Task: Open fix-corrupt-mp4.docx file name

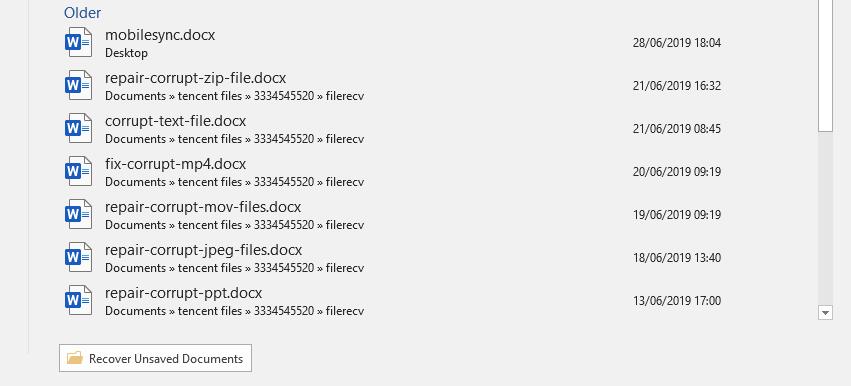Action: pos(175,164)
